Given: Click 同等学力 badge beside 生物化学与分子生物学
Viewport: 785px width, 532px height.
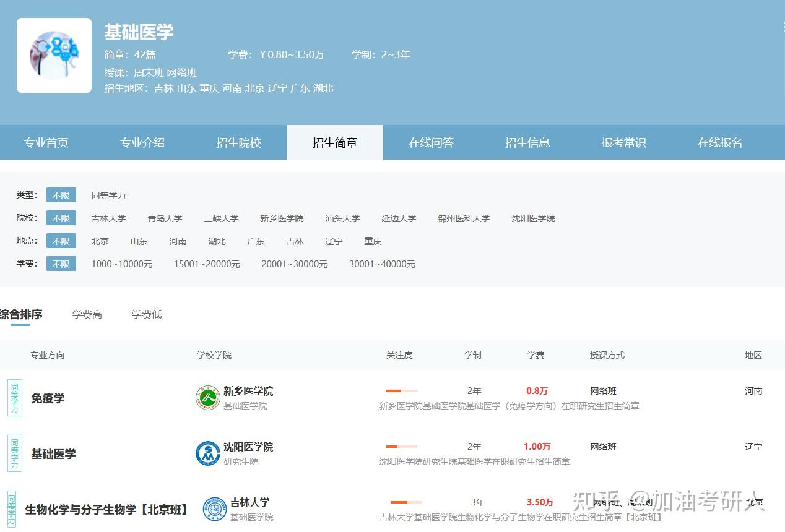Looking at the screenshot, I should pyautogui.click(x=12, y=509).
